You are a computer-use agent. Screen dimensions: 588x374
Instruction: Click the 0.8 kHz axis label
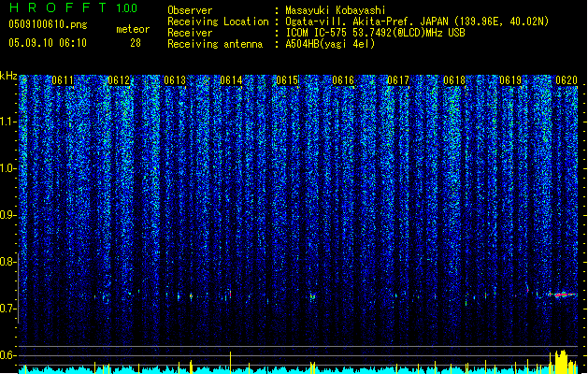click(8, 262)
